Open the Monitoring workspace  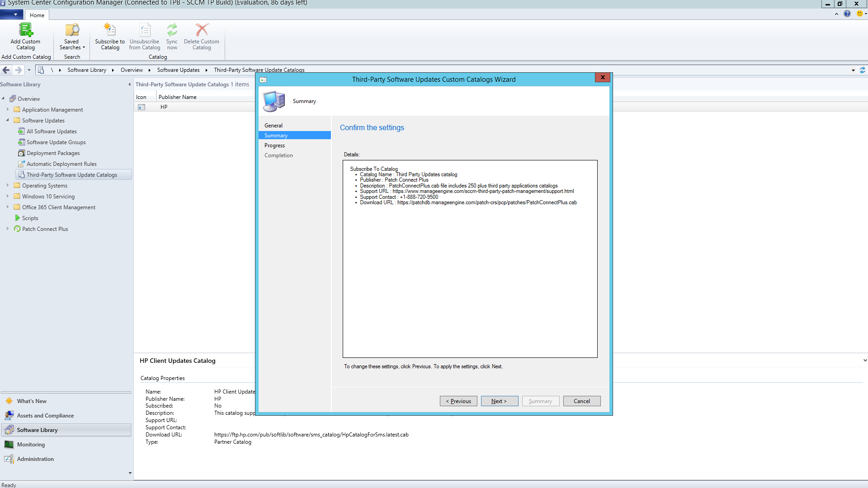click(x=31, y=445)
